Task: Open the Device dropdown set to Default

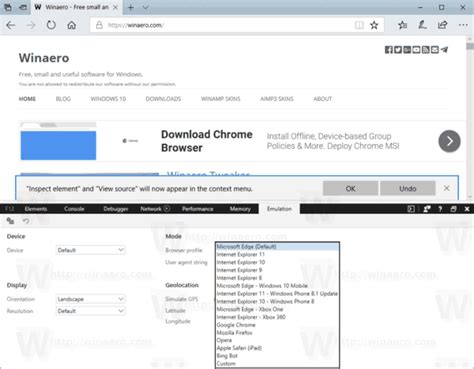Action: click(x=90, y=250)
